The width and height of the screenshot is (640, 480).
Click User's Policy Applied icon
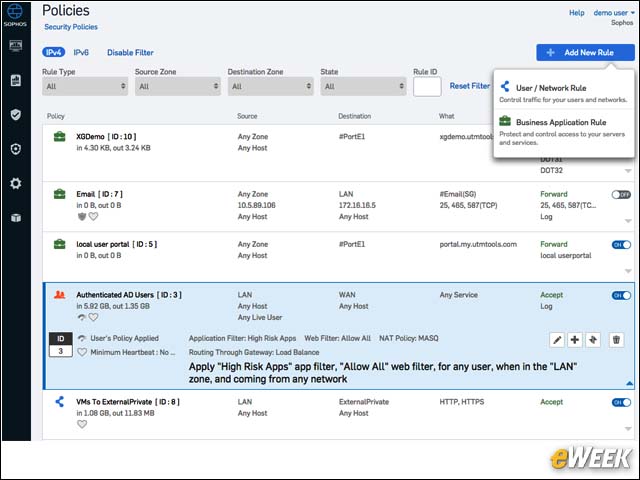pos(82,338)
